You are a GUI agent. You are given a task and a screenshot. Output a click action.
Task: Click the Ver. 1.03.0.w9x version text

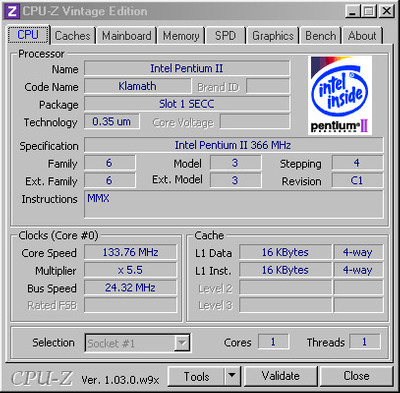point(120,380)
